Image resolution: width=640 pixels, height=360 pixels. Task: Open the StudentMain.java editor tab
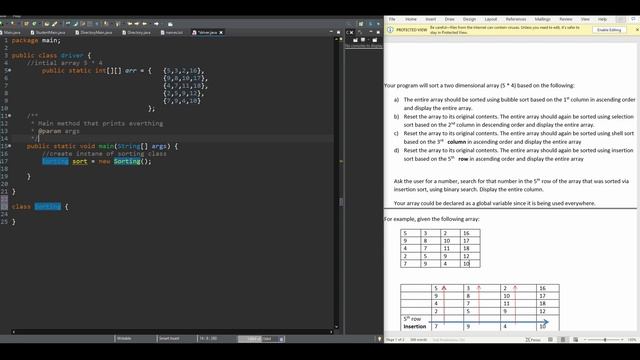[48, 32]
